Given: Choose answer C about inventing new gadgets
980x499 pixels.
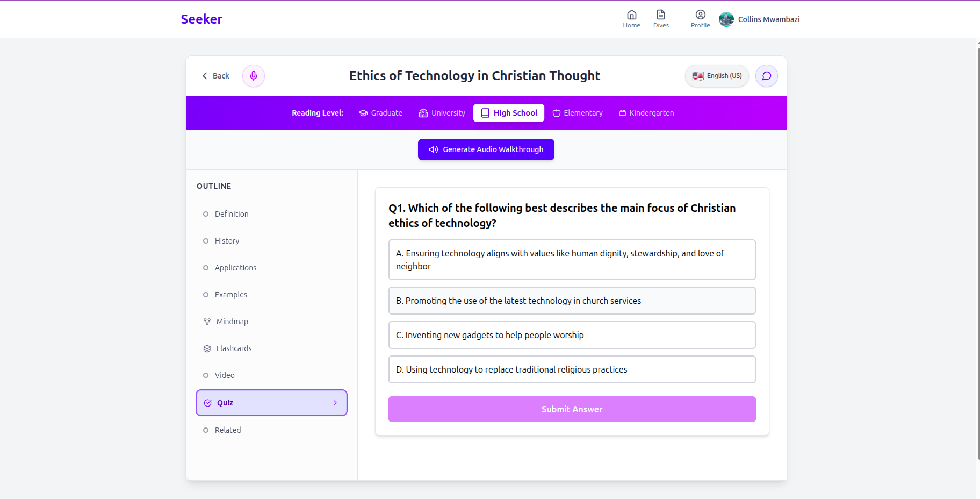Looking at the screenshot, I should [572, 335].
